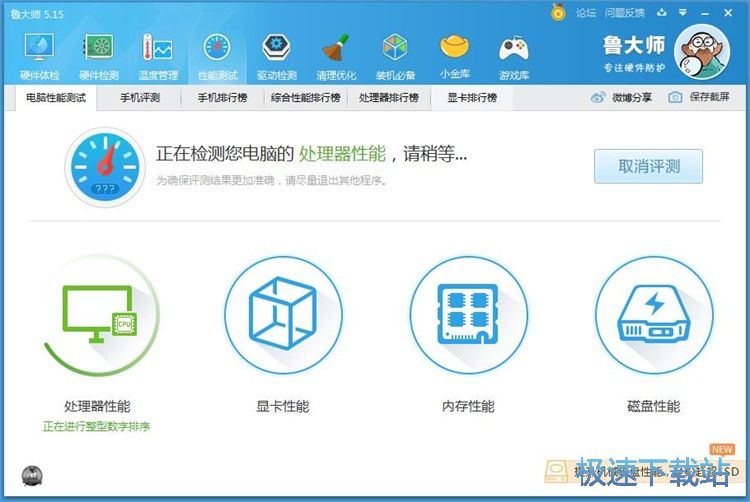Open the 硬件体检 hardware checkup module
The height and width of the screenshot is (502, 750).
tap(39, 56)
